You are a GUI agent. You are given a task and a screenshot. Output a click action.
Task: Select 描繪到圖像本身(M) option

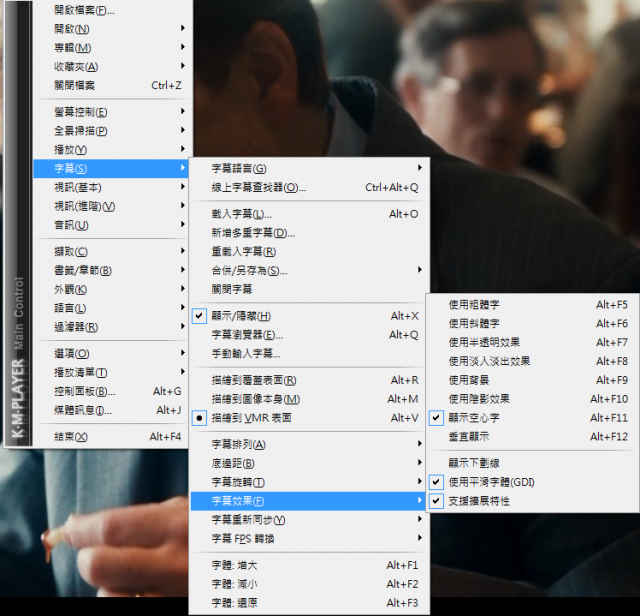[309, 399]
